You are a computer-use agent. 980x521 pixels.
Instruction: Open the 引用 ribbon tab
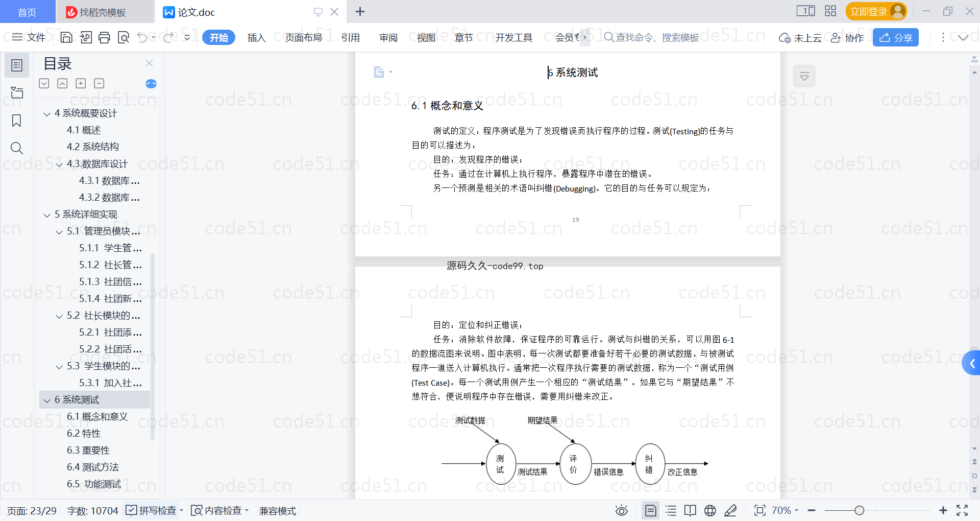coord(351,37)
